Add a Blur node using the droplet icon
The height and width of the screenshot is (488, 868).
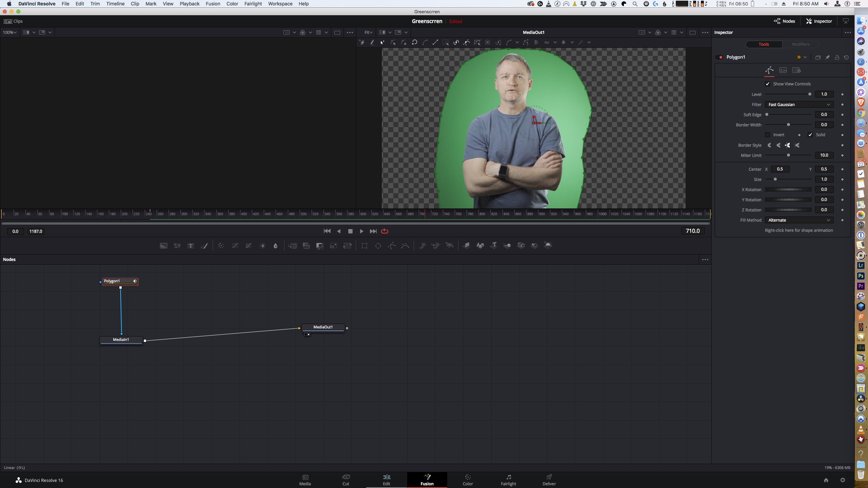pyautogui.click(x=275, y=246)
